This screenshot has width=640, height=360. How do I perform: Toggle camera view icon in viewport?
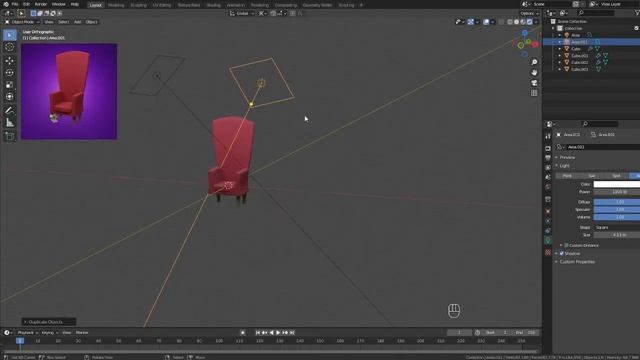pyautogui.click(x=534, y=83)
